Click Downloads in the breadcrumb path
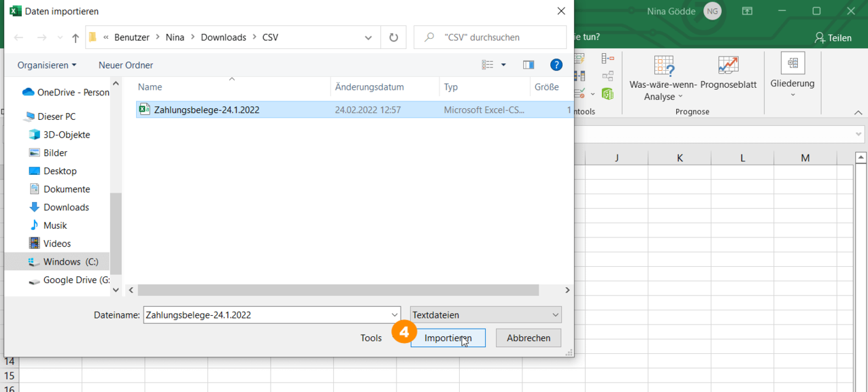Image resolution: width=868 pixels, height=392 pixels. 224,38
